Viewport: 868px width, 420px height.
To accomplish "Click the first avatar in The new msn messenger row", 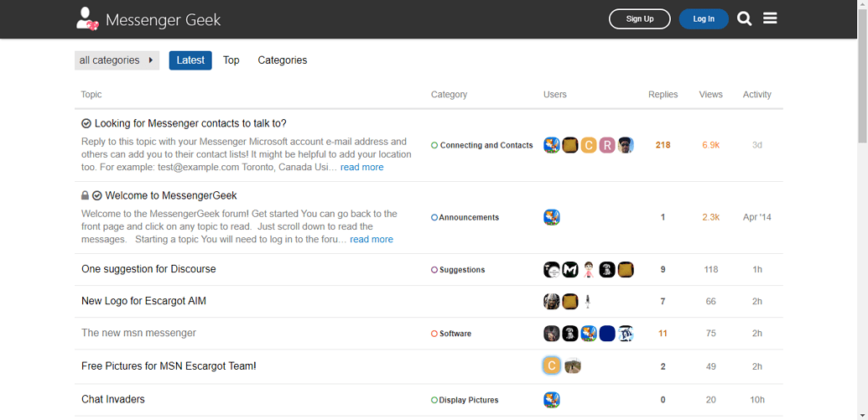I will [552, 334].
